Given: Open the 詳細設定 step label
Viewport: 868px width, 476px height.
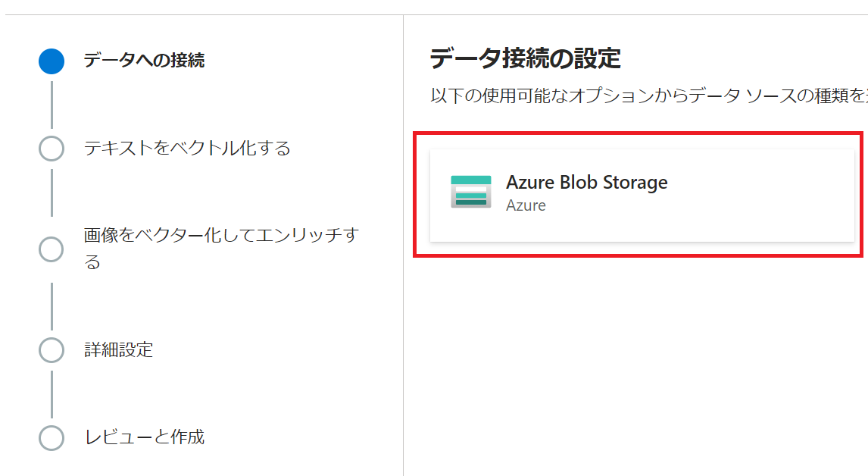Looking at the screenshot, I should click(118, 350).
